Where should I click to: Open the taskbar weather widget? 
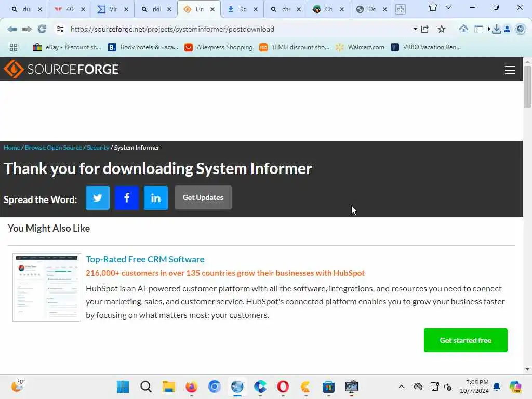[18, 386]
